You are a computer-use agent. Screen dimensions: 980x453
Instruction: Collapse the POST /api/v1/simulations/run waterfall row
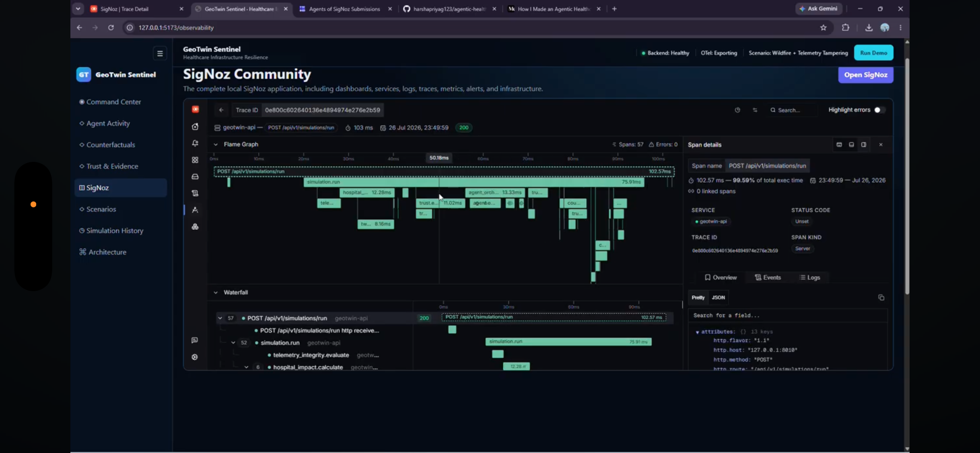point(220,318)
